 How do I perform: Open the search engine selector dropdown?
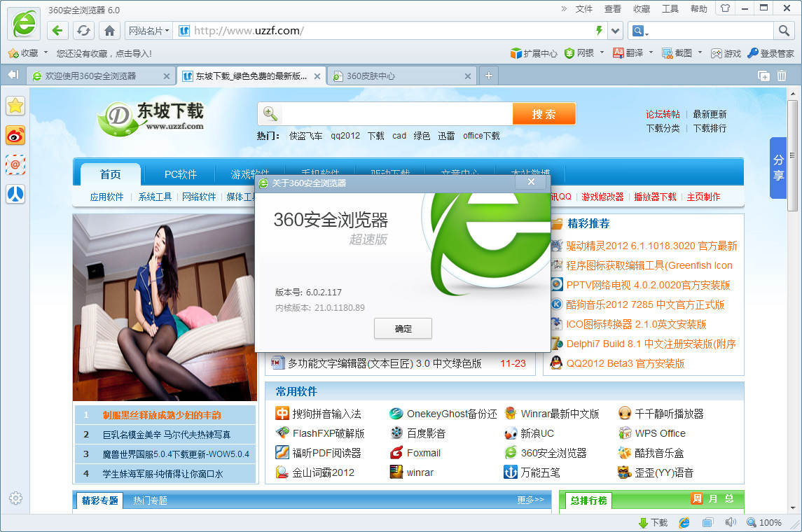click(x=640, y=31)
